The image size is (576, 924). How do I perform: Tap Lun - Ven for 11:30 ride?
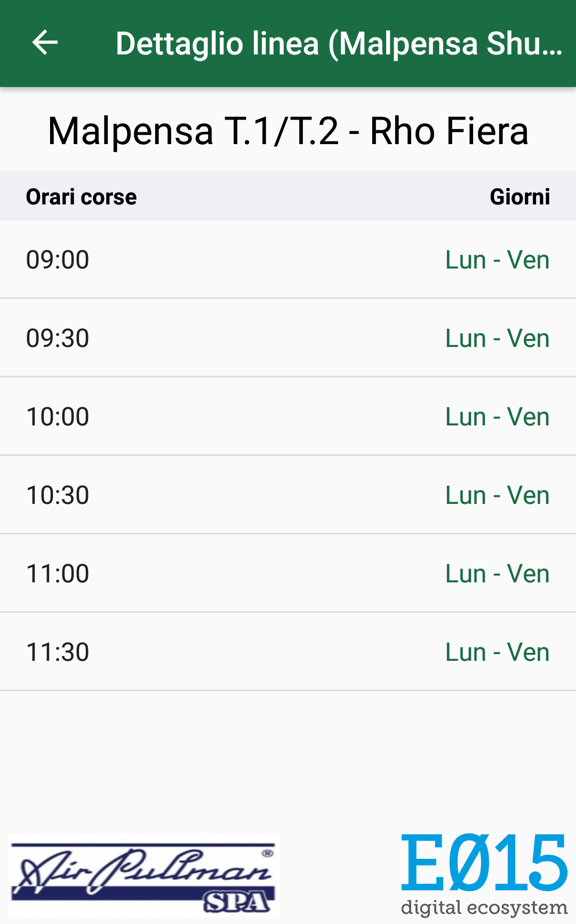[x=497, y=652]
